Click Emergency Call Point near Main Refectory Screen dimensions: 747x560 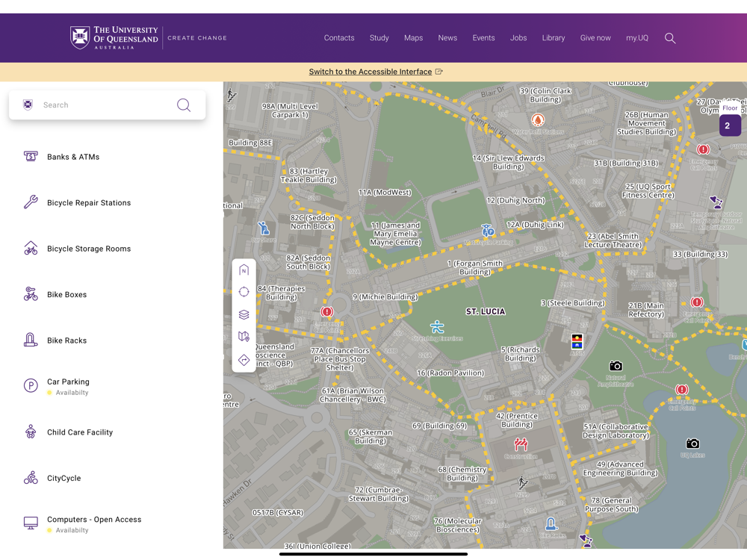coord(697,302)
